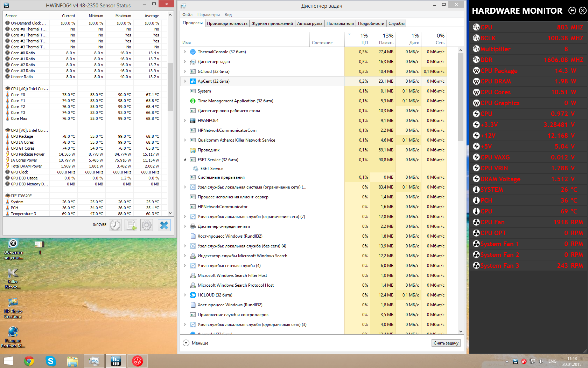This screenshot has width=588, height=368.
Task: Click the volume icon in system tray
Action: 541,361
